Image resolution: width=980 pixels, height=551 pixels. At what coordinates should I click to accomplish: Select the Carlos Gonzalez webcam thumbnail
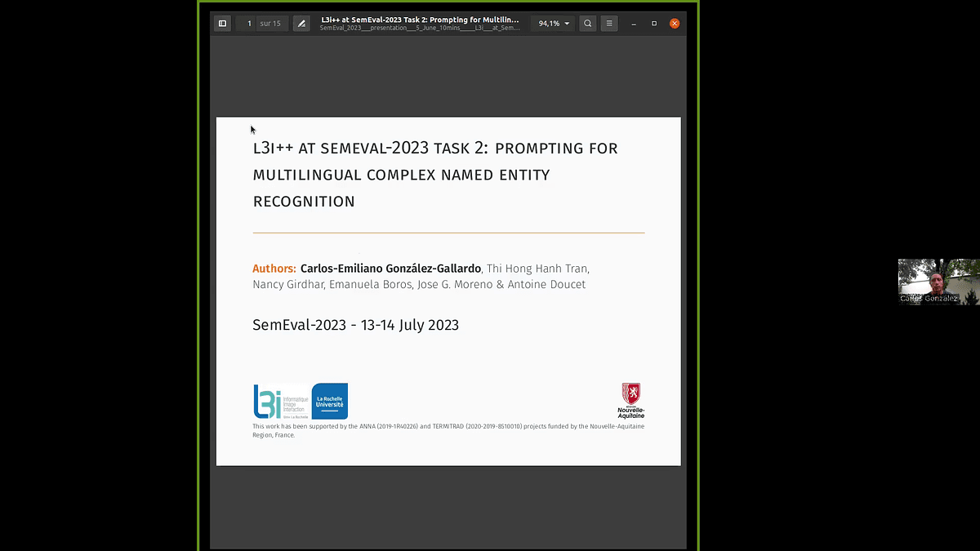938,282
